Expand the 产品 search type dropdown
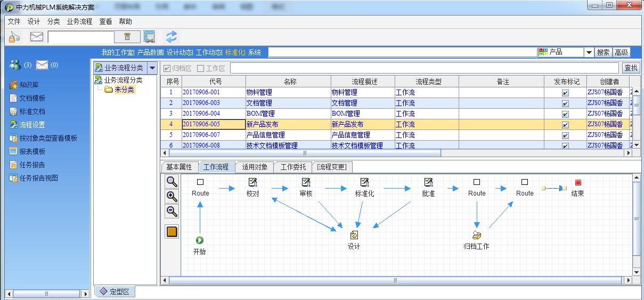Image resolution: width=644 pixels, height=300 pixels. click(x=589, y=52)
